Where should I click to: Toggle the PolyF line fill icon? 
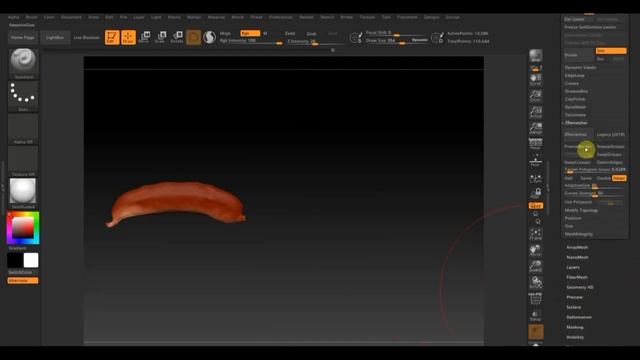coord(536,299)
